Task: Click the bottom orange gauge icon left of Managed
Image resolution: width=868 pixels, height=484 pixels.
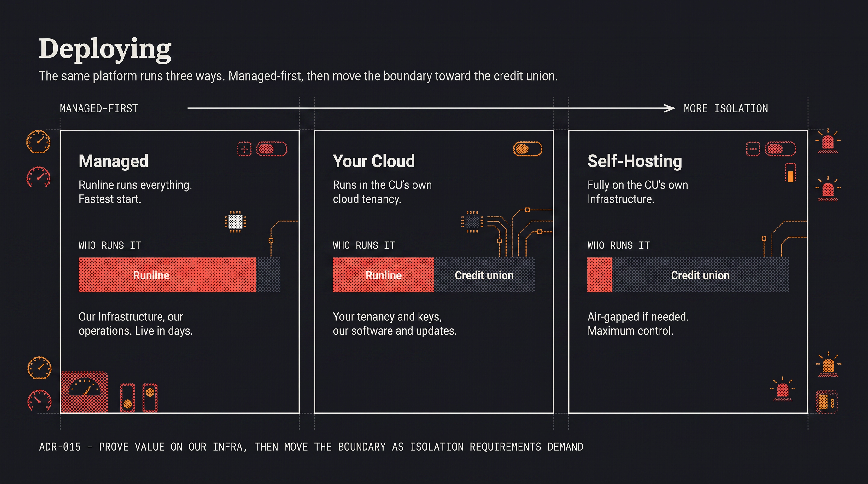Action: (x=39, y=368)
